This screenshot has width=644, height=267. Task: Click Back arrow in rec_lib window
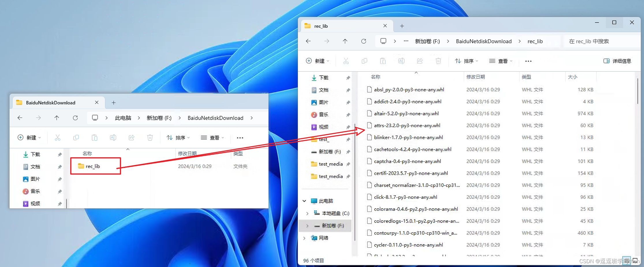(308, 41)
